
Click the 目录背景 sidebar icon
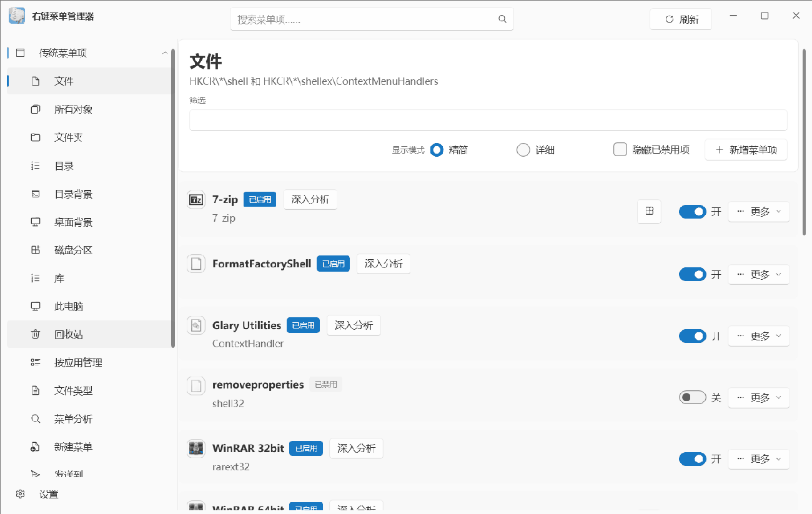pyautogui.click(x=36, y=194)
